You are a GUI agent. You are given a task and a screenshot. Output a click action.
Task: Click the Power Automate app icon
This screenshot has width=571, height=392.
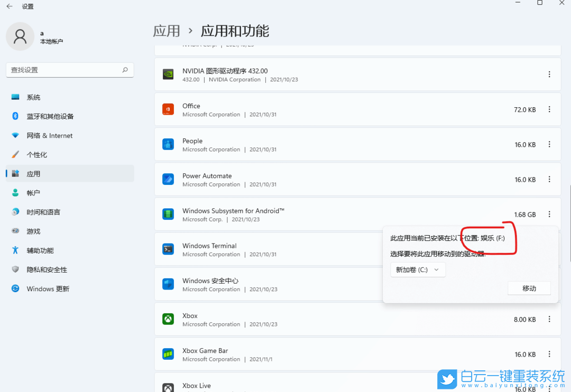coord(168,179)
